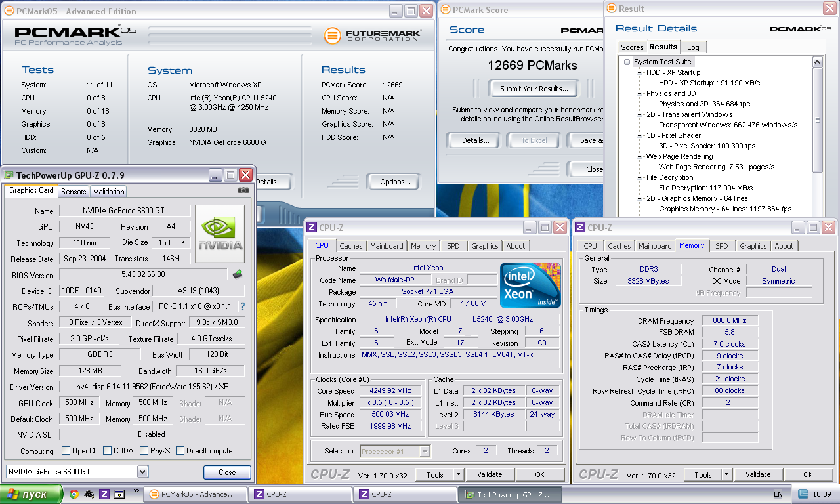
Task: Enable the PhysX checkbox in GPU-Z
Action: (144, 451)
